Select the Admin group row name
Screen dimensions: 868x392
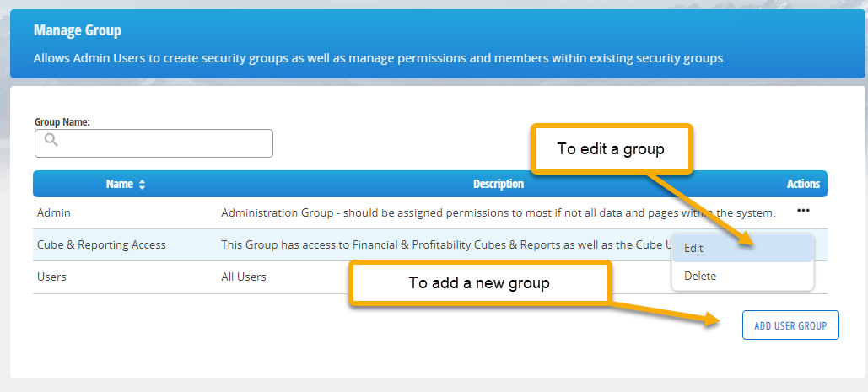click(x=54, y=213)
